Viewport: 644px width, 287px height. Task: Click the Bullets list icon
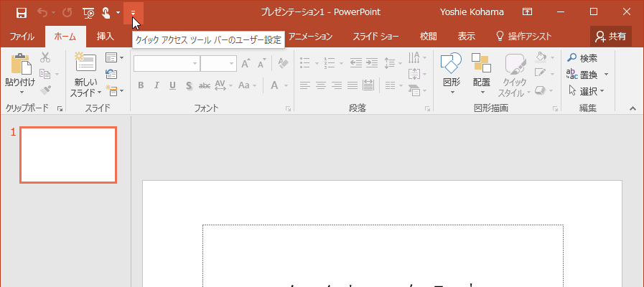tap(304, 63)
